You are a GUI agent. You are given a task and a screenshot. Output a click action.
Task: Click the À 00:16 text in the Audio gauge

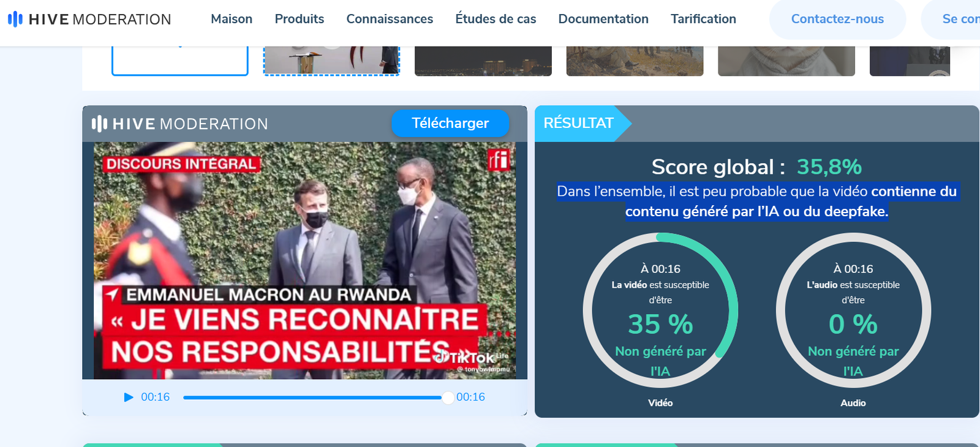pos(853,269)
